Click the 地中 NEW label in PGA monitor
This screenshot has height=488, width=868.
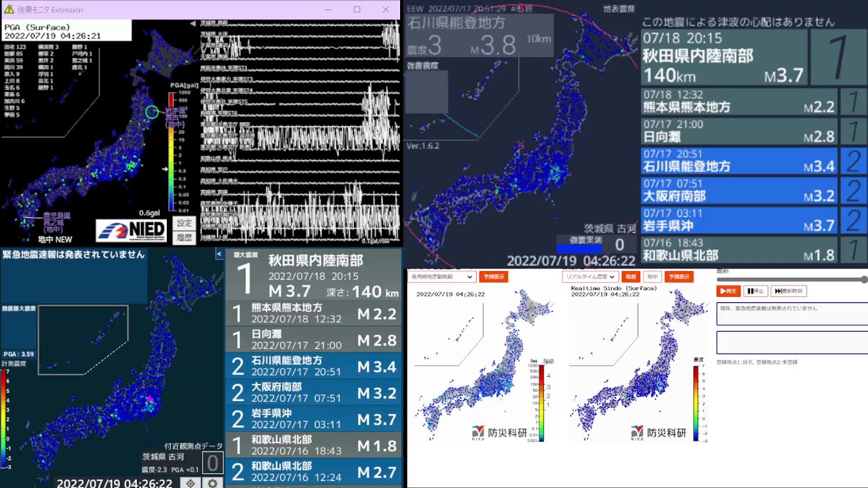tap(55, 239)
